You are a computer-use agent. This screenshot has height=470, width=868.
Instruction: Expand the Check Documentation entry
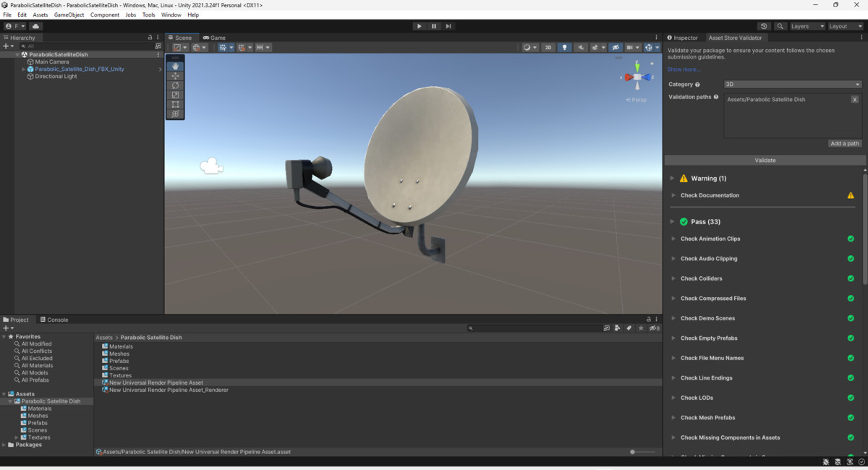[674, 195]
